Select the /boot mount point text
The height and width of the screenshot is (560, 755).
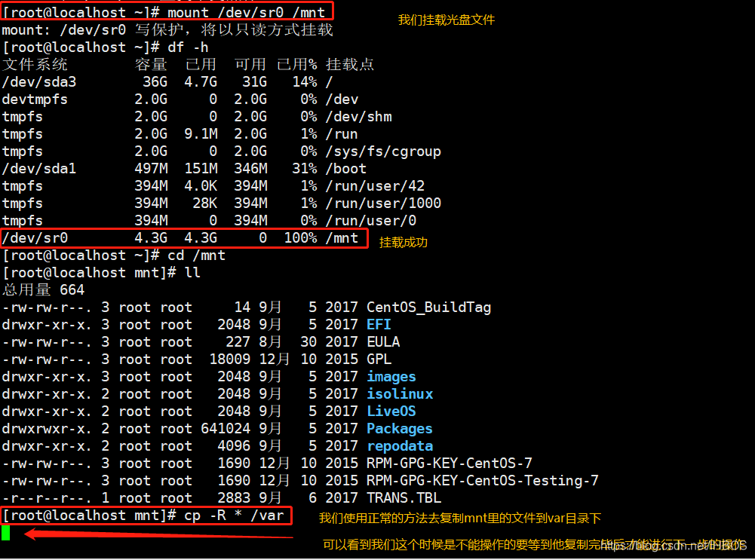346,168
